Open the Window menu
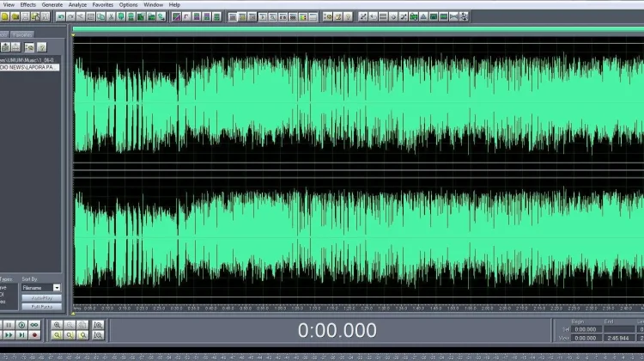Image resolution: width=644 pixels, height=361 pixels. pyautogui.click(x=153, y=5)
